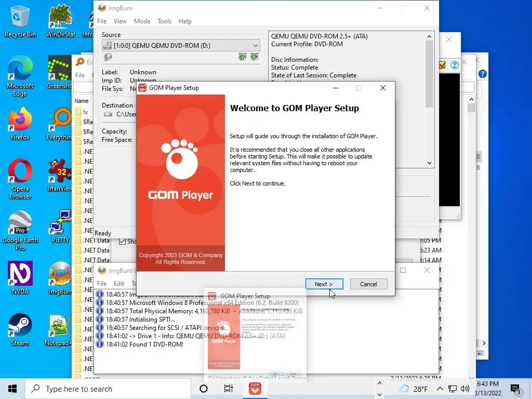
Task: Open the File menu in ImgBurn
Action: 102,21
